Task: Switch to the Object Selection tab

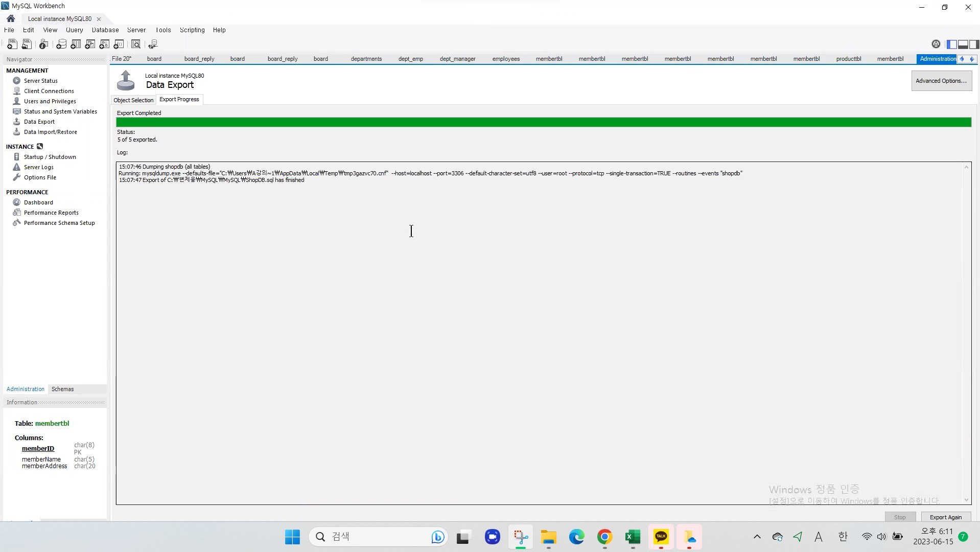Action: coord(133,100)
